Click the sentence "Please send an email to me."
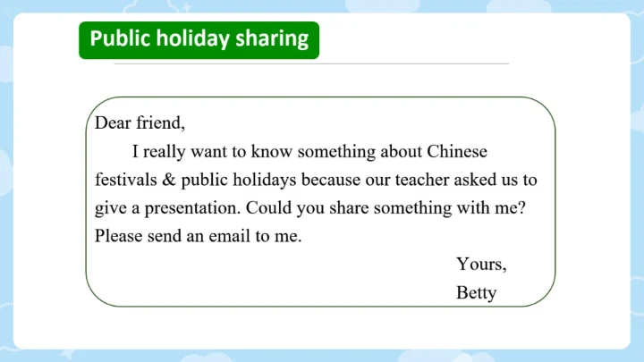 pos(198,237)
